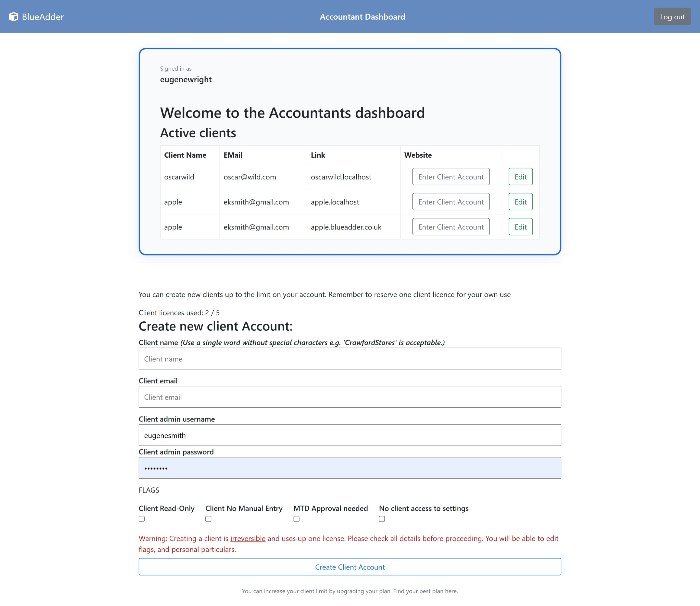Image resolution: width=700 pixels, height=606 pixels.
Task: Edit the apple.localhost client row
Action: [520, 202]
